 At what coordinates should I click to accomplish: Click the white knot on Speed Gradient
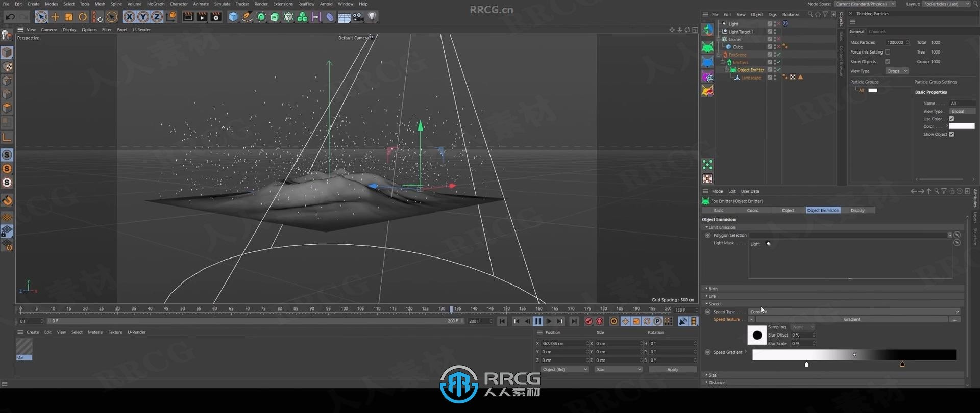pos(806,364)
